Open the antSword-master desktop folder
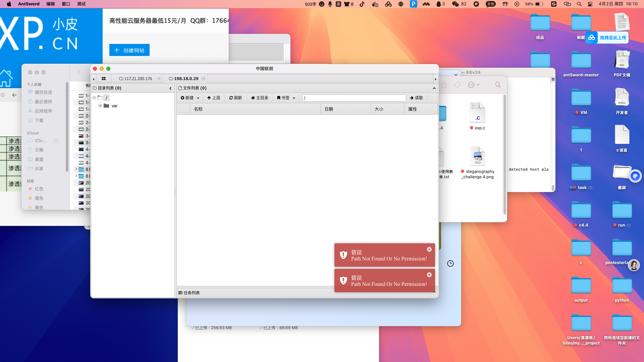Image resolution: width=644 pixels, height=362 pixels. (x=581, y=60)
